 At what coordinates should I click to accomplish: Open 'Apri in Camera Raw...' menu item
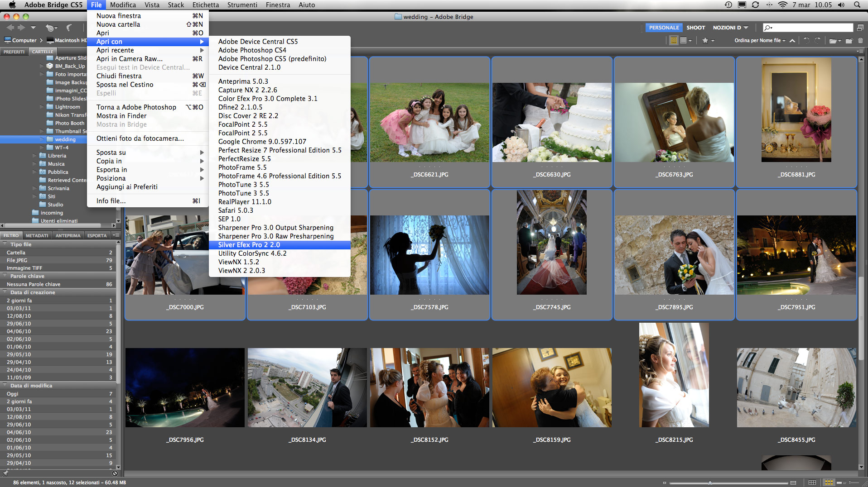[x=148, y=59]
